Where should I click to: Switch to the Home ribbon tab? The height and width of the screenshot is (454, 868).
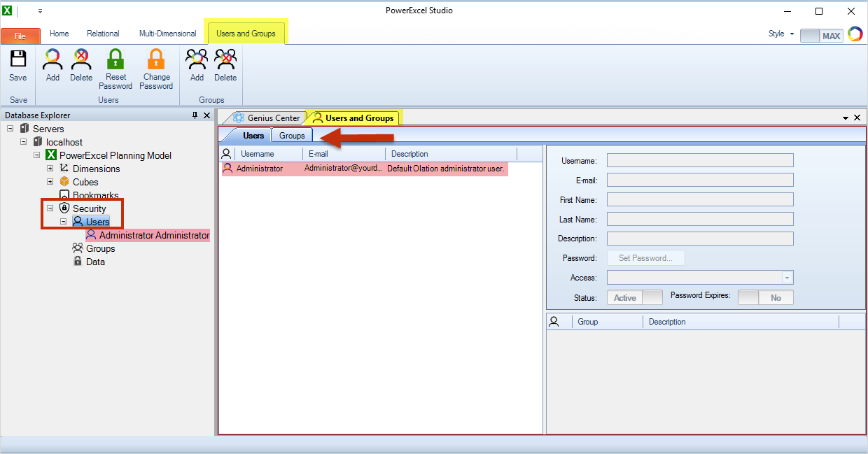(59, 34)
